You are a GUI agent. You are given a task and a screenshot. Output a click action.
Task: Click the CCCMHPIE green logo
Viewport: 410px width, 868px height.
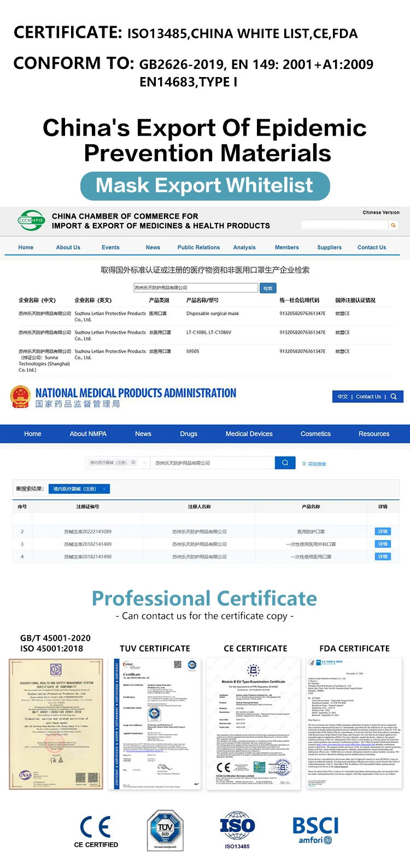click(x=31, y=221)
